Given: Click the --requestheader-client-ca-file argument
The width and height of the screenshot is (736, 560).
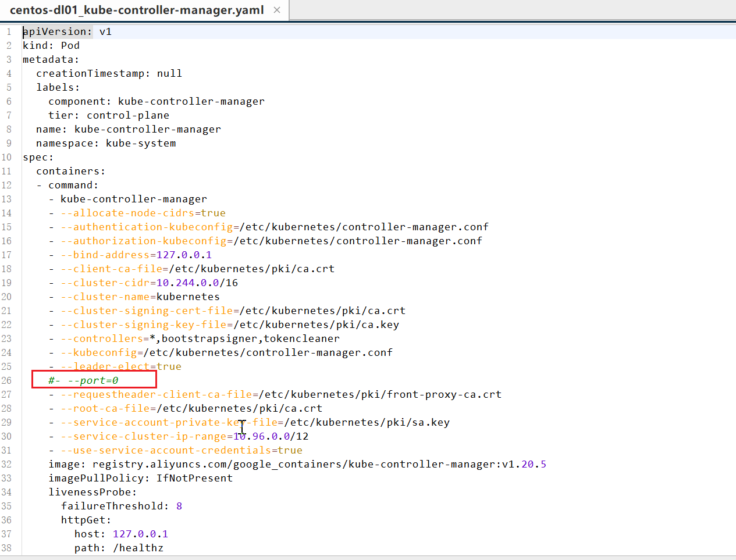Looking at the screenshot, I should (x=281, y=394).
